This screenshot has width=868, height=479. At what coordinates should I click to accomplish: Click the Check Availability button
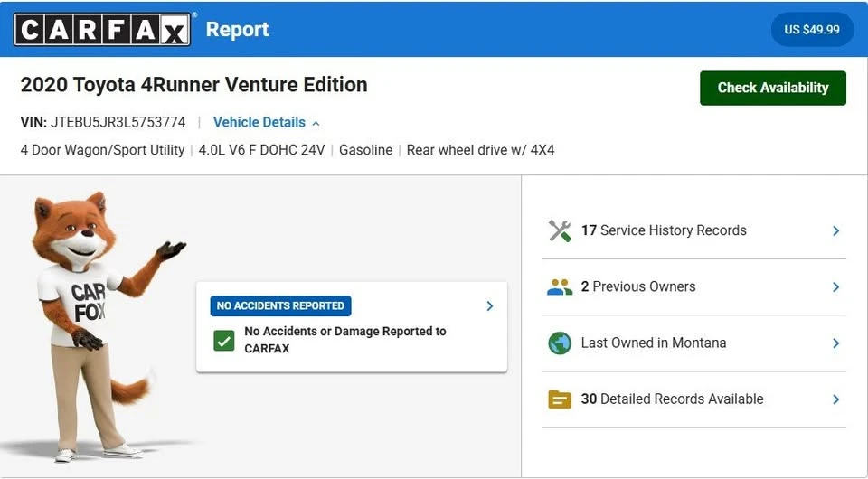point(773,88)
